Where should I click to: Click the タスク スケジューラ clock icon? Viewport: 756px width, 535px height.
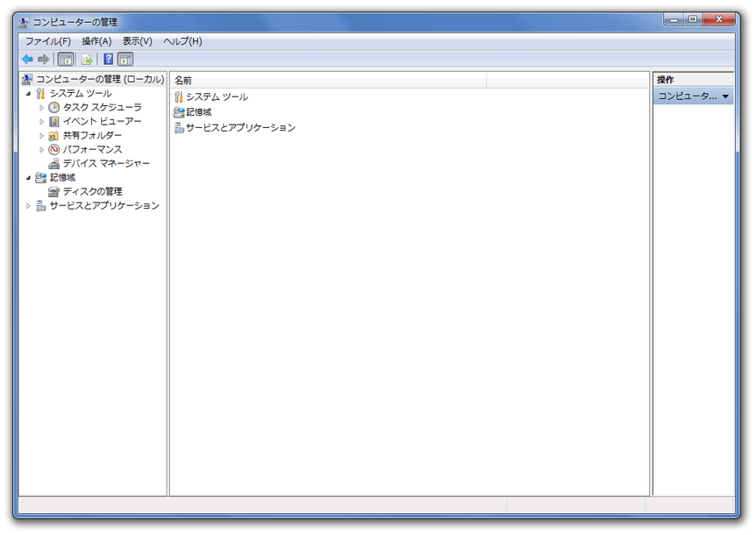[54, 108]
